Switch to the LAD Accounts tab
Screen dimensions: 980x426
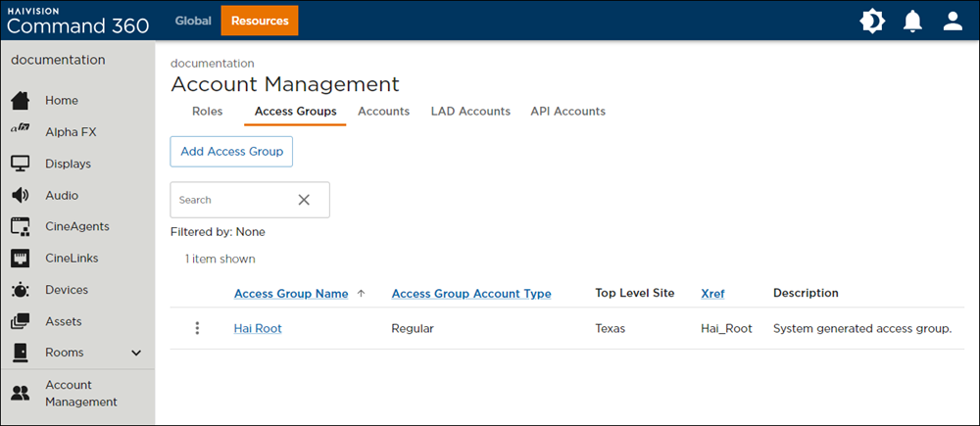point(470,112)
